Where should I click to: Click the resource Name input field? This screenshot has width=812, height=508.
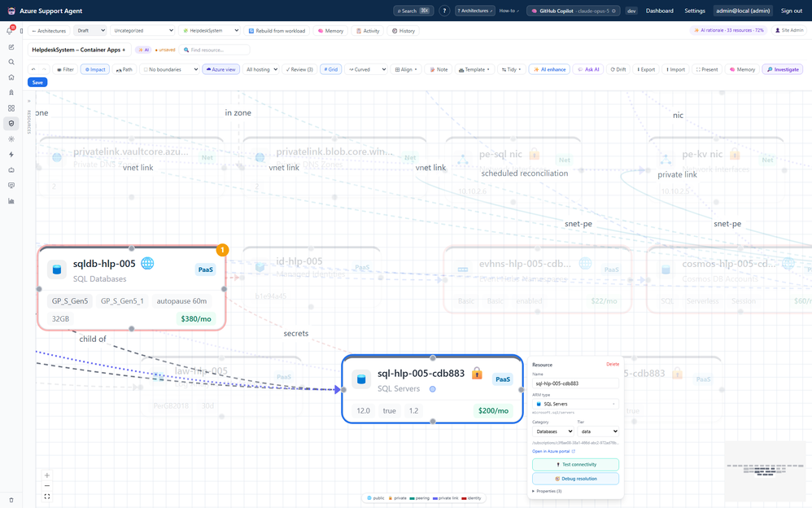tap(575, 383)
